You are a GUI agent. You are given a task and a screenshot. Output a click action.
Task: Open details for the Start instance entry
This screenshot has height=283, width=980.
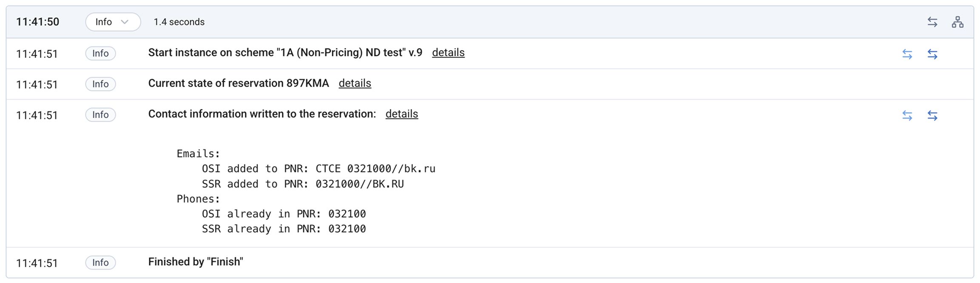coord(448,53)
